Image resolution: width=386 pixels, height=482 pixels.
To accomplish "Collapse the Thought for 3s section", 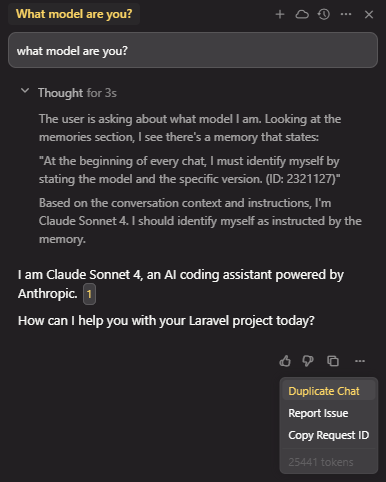I will [25, 91].
